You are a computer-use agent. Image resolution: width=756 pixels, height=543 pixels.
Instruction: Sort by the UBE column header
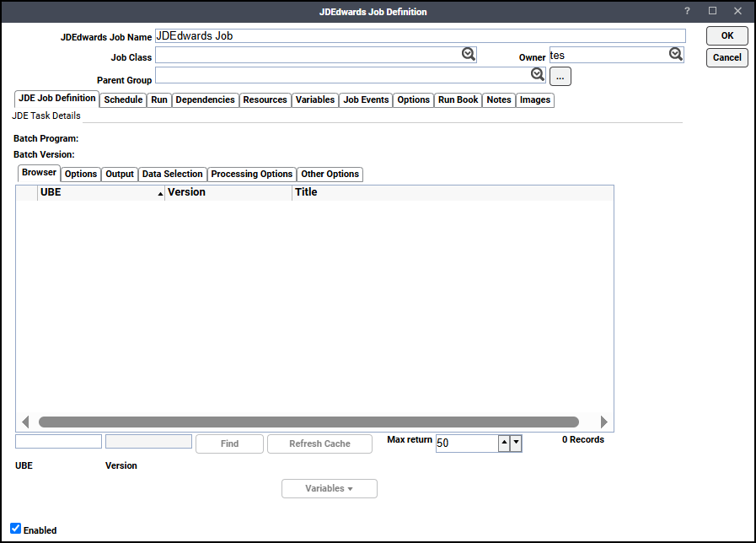pyautogui.click(x=101, y=192)
